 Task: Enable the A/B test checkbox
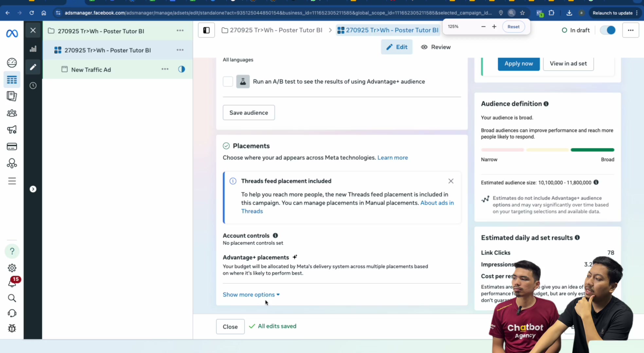click(x=228, y=81)
